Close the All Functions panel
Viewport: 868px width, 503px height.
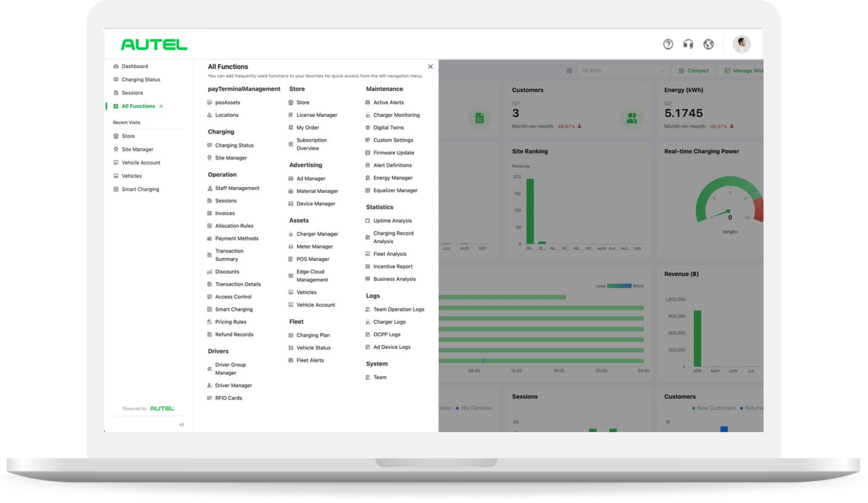[430, 67]
